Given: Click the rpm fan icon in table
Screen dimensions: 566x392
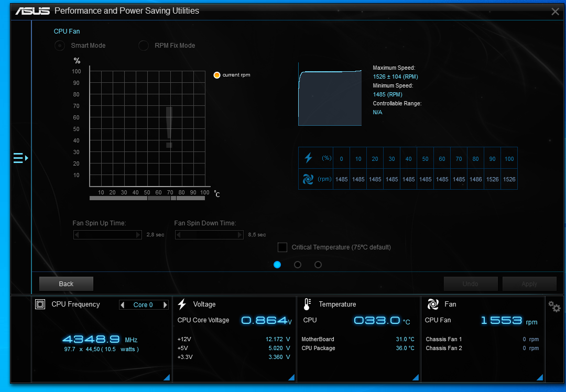Looking at the screenshot, I should coord(308,179).
